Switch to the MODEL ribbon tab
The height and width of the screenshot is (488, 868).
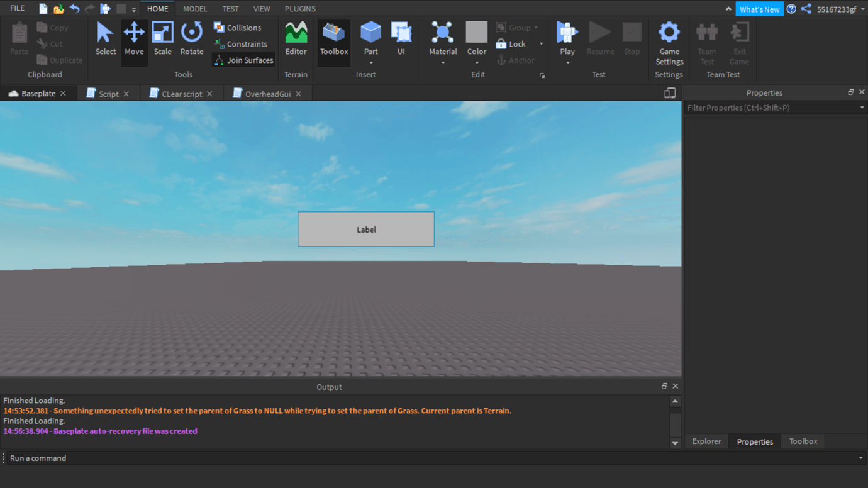[195, 8]
